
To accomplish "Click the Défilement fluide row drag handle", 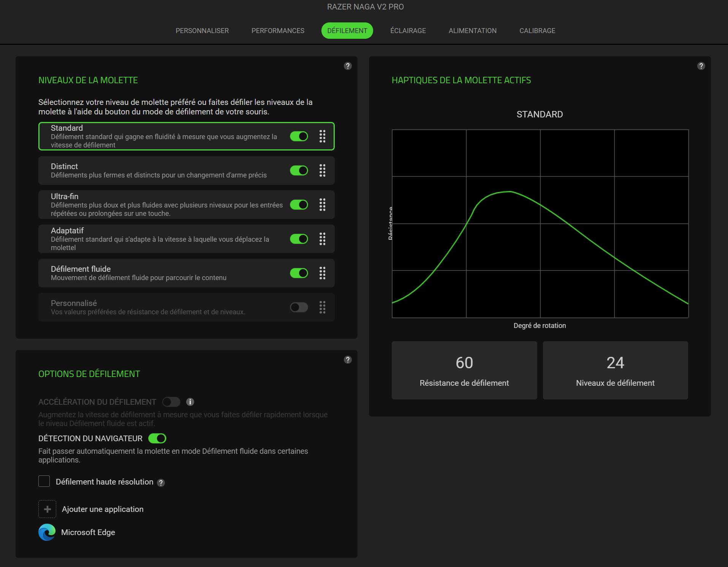I will pyautogui.click(x=322, y=273).
